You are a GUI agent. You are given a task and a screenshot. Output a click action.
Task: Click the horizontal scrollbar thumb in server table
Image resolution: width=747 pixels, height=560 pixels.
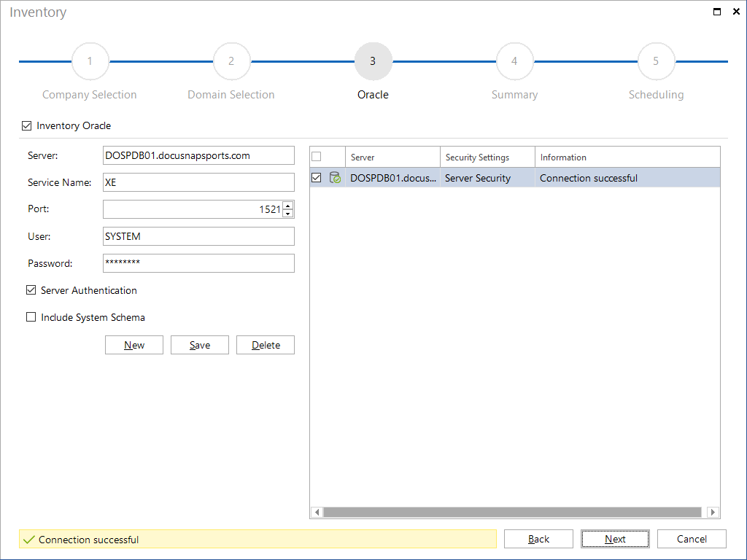coord(512,512)
